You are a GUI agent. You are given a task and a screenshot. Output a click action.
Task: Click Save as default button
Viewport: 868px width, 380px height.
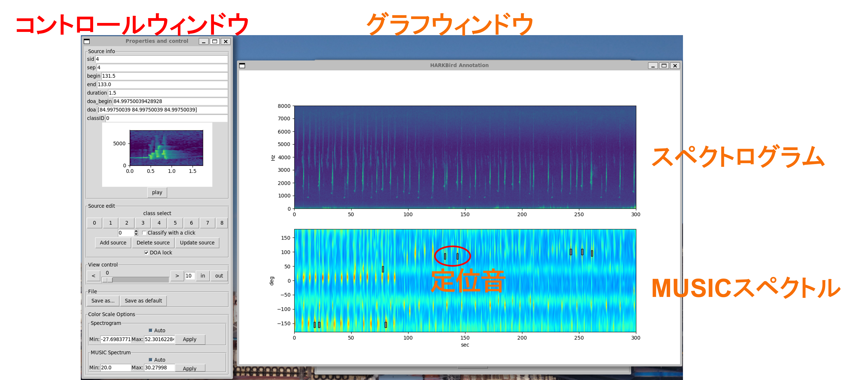pyautogui.click(x=143, y=301)
